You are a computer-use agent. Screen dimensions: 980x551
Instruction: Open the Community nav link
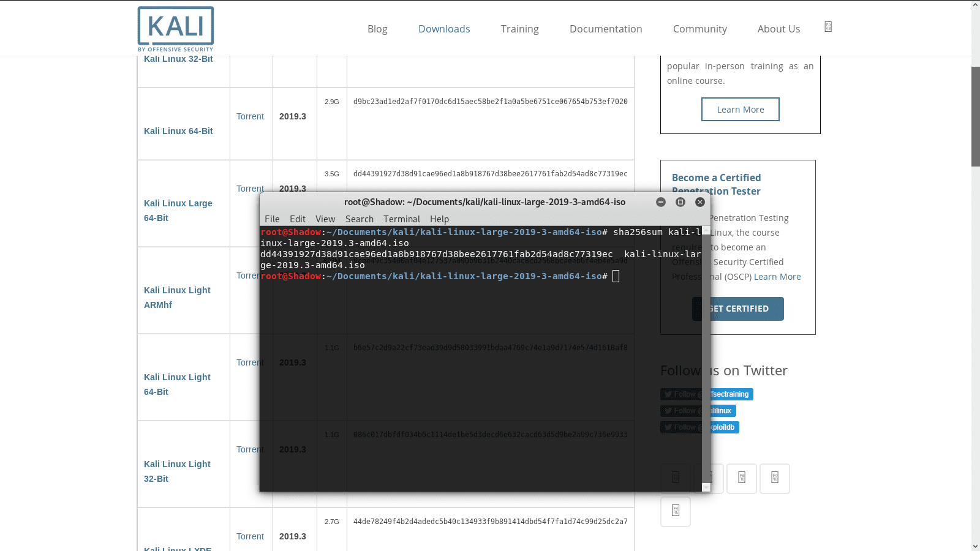tap(700, 29)
